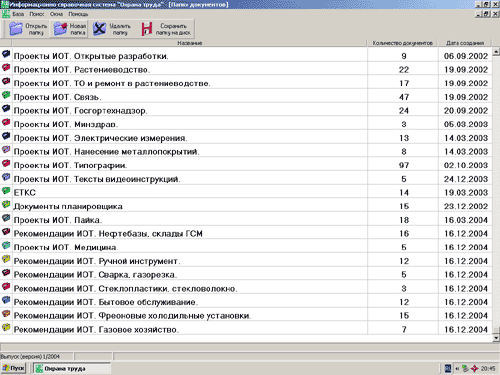500x375 pixels.
Task: Open the 'База' menu
Action: point(18,14)
